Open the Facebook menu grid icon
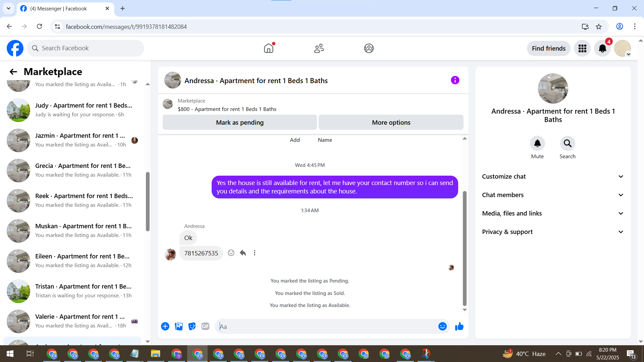 click(582, 48)
